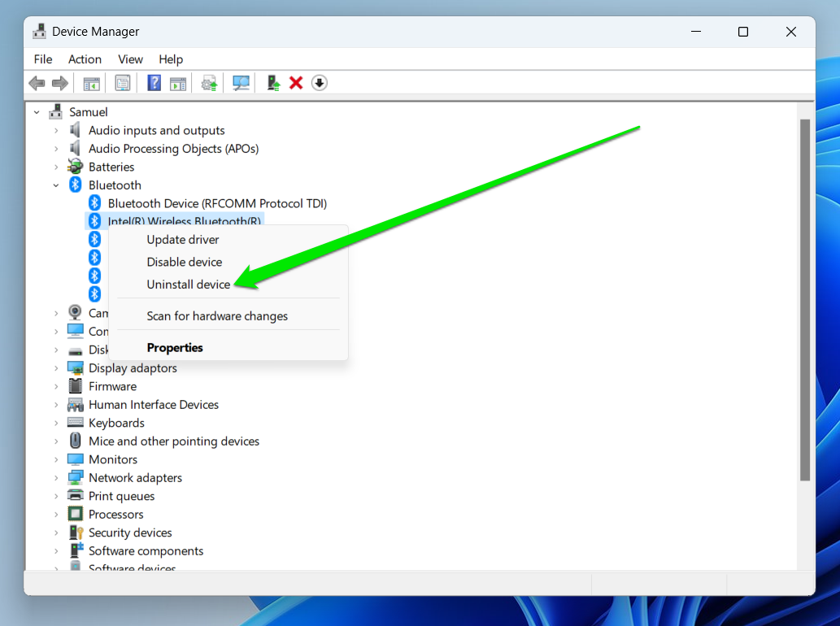The image size is (840, 626).
Task: Expand the Keyboards category
Action: 56,423
